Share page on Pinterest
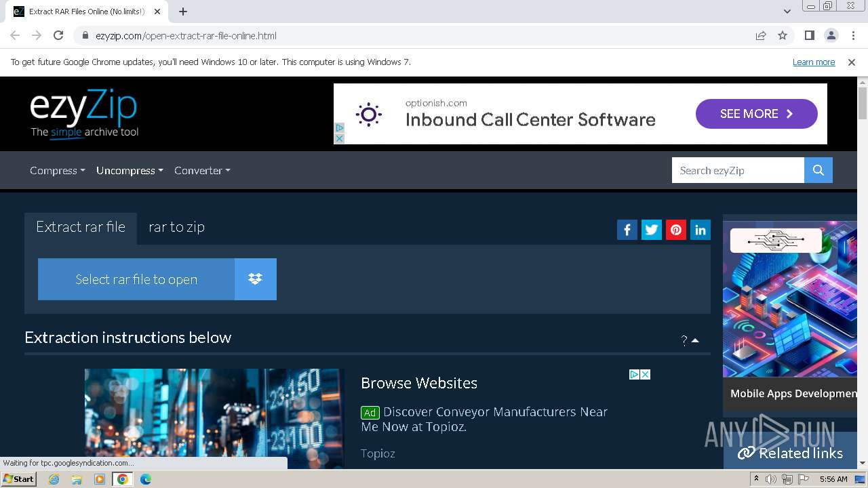The height and width of the screenshot is (488, 868). [x=676, y=230]
